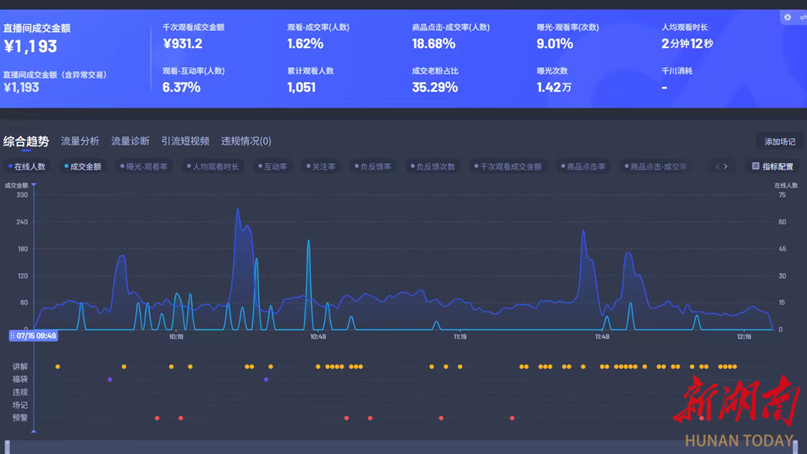The image size is (807, 454).
Task: Click the second purple 福袋 dot
Action: coord(266,379)
